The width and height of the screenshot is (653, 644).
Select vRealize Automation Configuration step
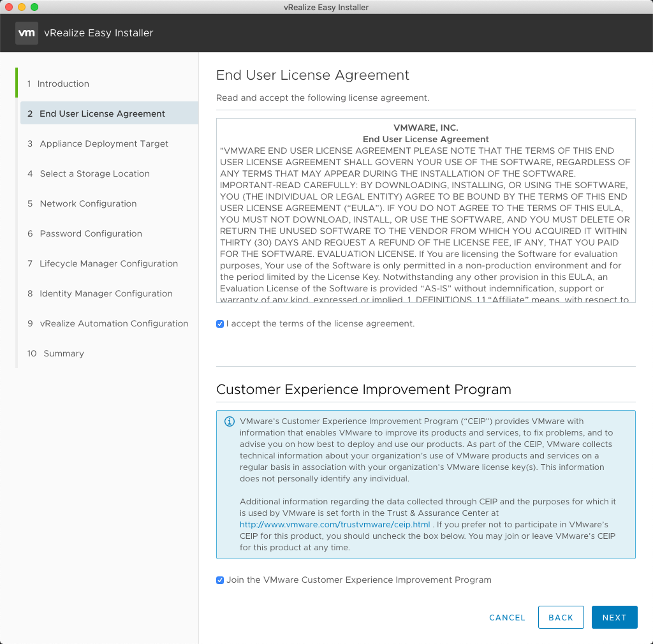point(114,323)
